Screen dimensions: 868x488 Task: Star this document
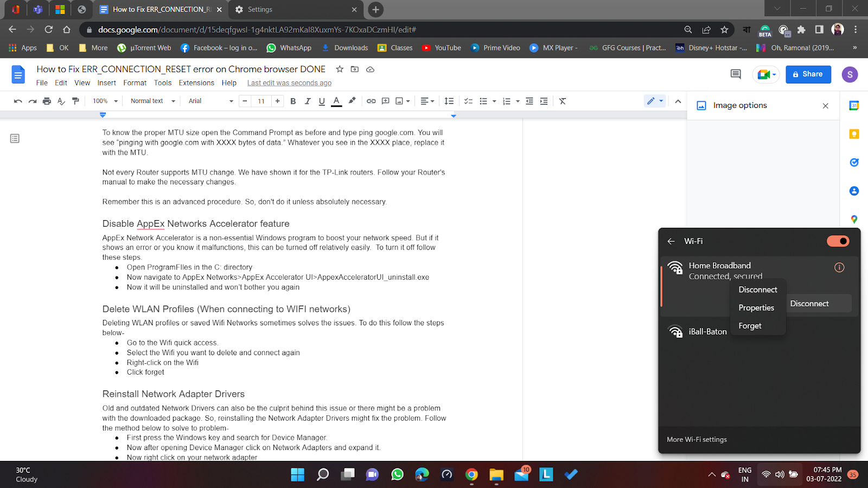[x=340, y=69]
